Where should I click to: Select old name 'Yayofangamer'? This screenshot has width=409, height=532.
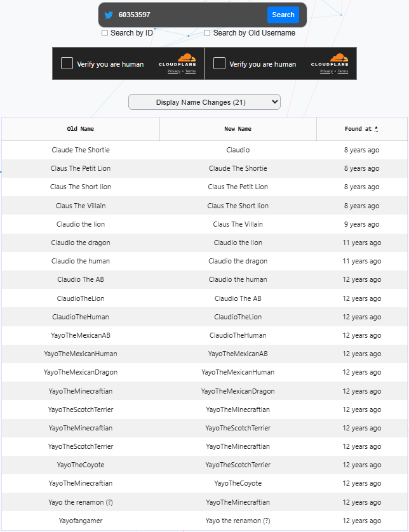coord(81,521)
